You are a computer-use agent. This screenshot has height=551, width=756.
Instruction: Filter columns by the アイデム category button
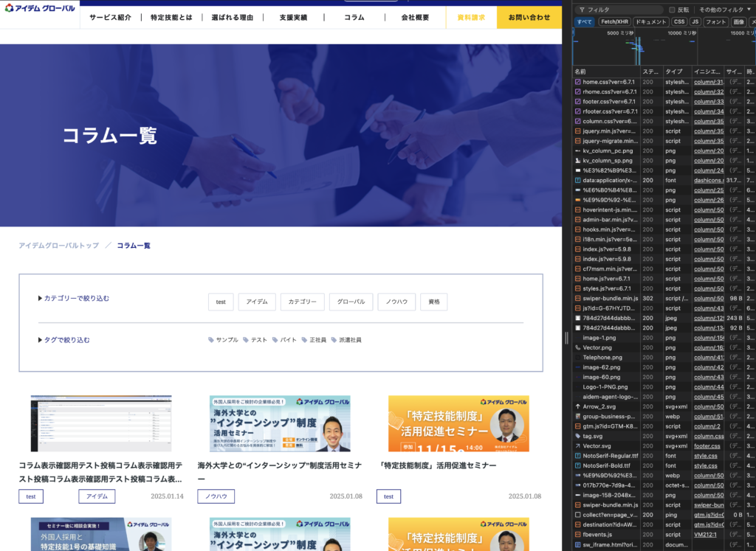pos(256,302)
